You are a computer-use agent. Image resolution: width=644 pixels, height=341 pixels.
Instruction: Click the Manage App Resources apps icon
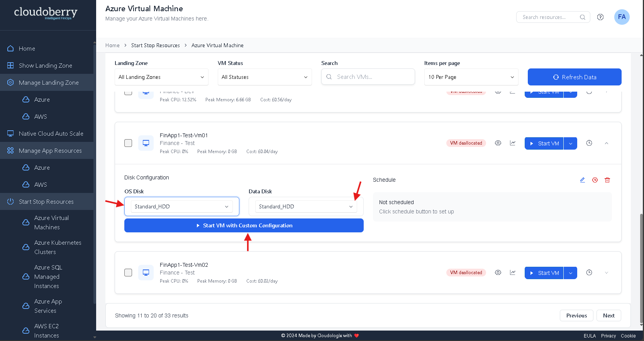click(10, 150)
